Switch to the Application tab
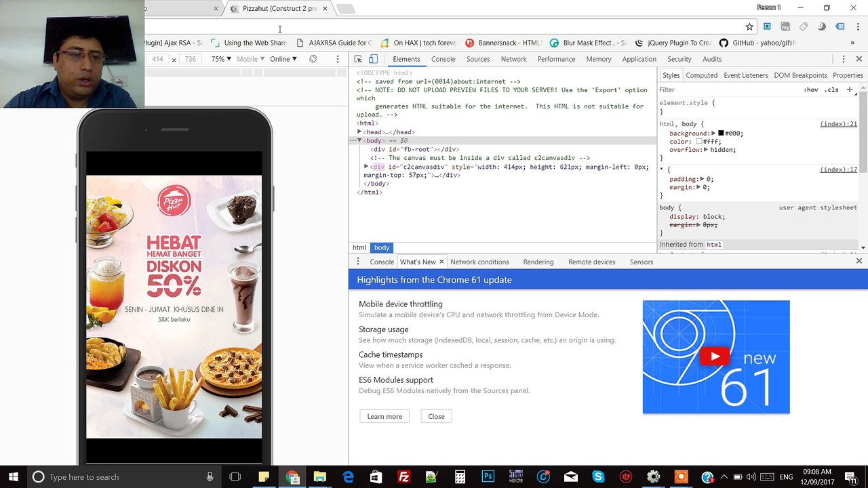Image resolution: width=868 pixels, height=488 pixels. tap(639, 59)
